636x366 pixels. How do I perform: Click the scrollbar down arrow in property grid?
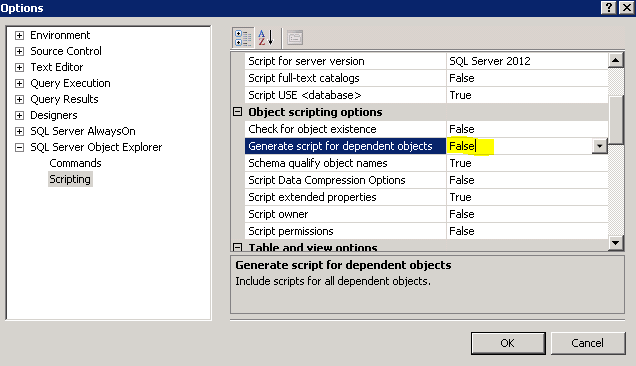tap(616, 243)
